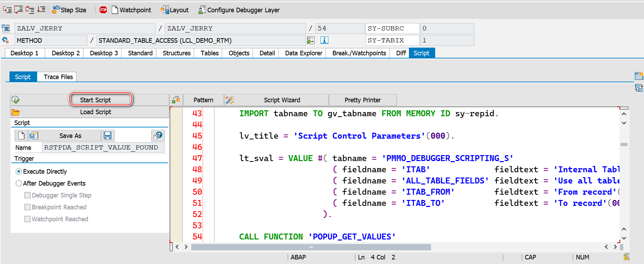Select the After Debugger Events radio button
The image size is (644, 264).
pos(19,183)
